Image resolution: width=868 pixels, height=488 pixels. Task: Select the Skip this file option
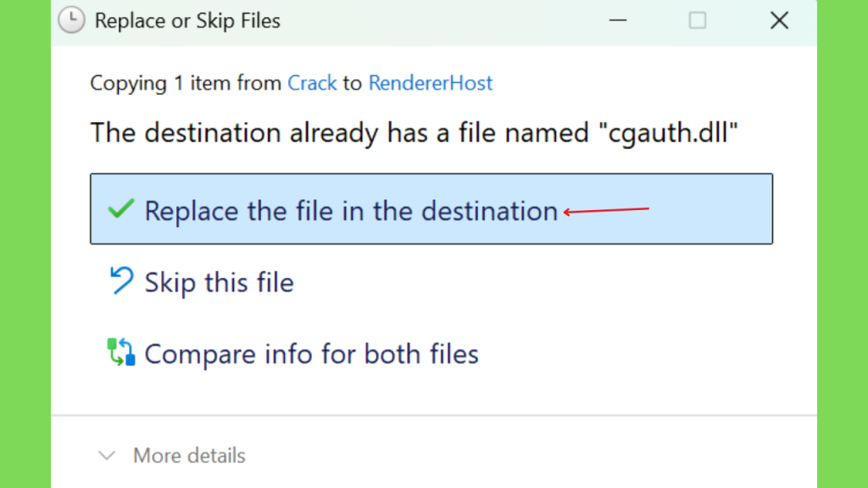click(219, 282)
